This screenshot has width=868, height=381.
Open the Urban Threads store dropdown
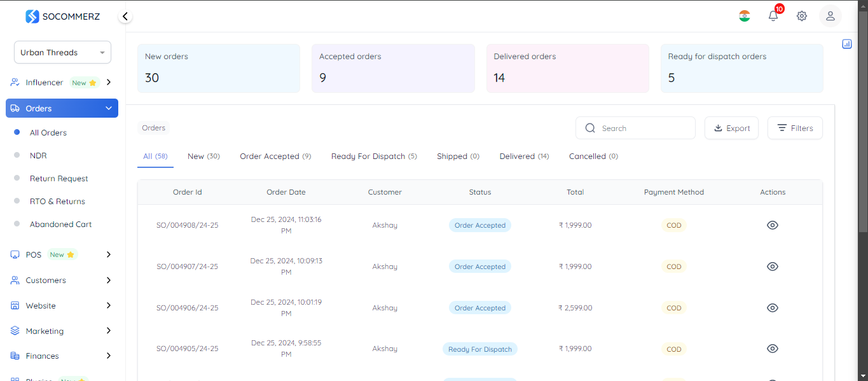pos(62,52)
